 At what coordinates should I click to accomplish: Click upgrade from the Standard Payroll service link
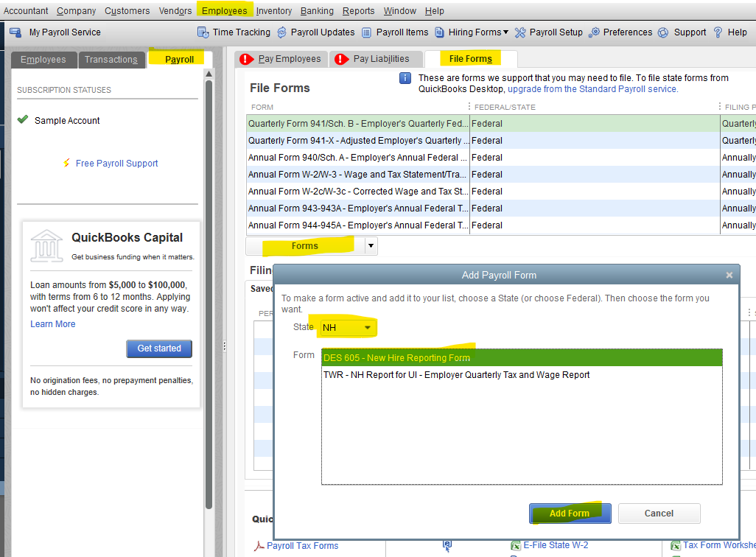point(592,89)
